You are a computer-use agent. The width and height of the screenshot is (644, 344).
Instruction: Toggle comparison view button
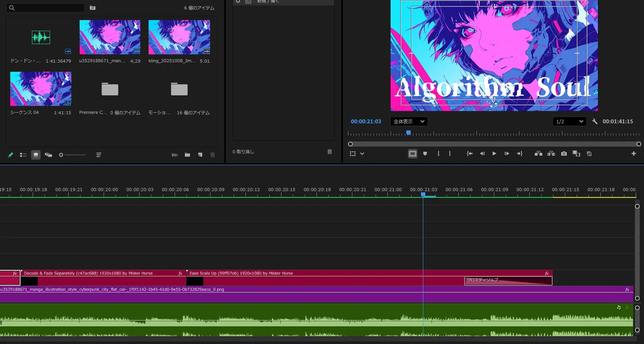point(576,153)
